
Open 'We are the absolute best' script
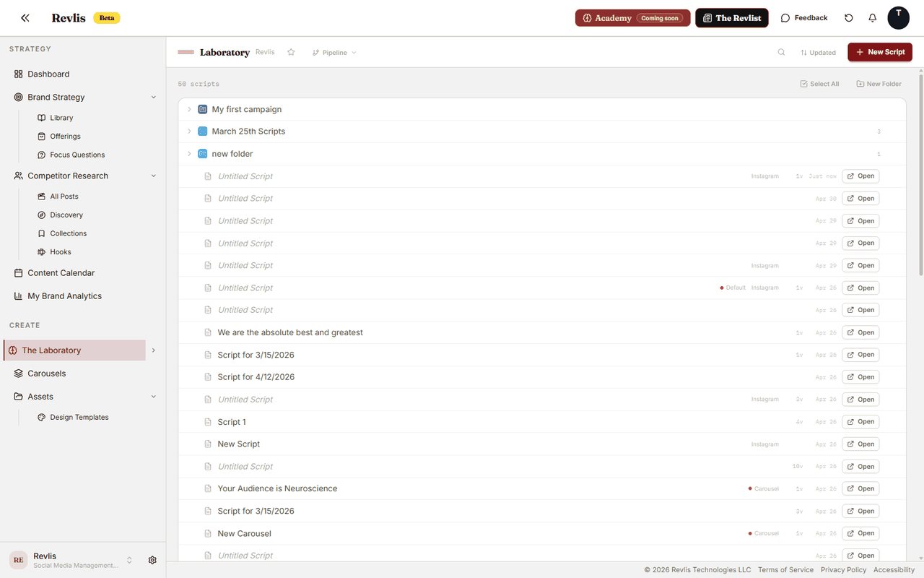[860, 332]
